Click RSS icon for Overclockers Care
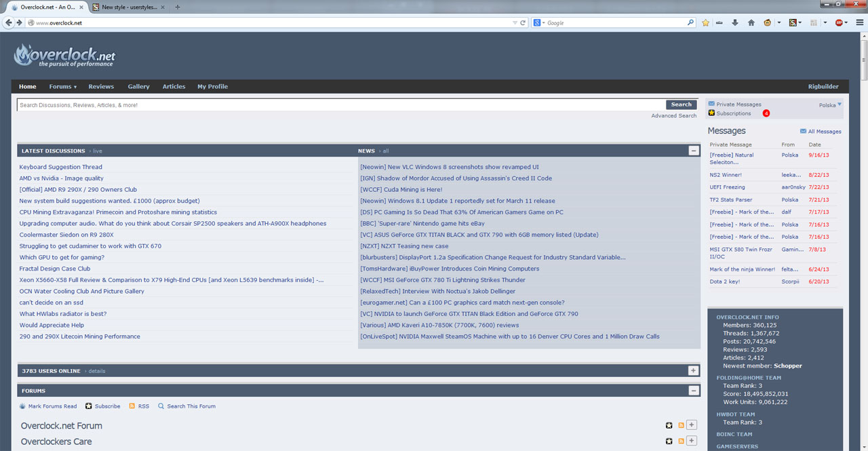Screen dimensions: 868x451 click(x=682, y=441)
